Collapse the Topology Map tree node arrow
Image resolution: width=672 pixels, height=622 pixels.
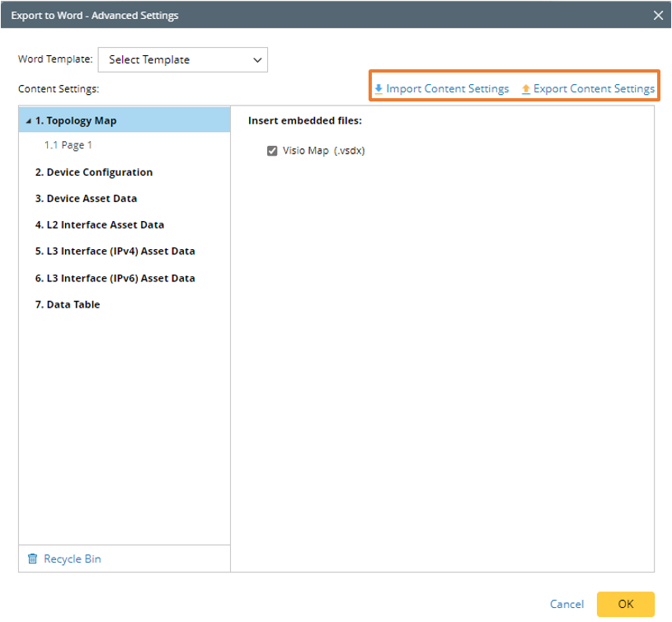[x=29, y=121]
